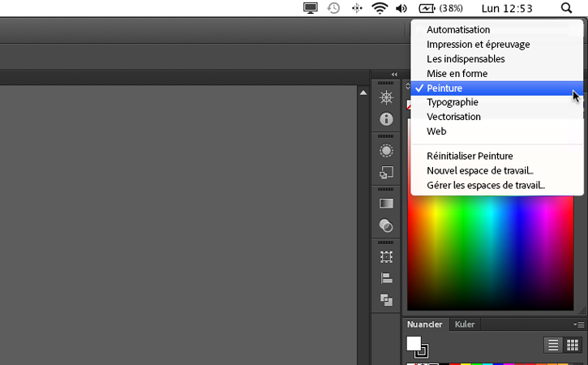This screenshot has width=588, height=365.
Task: Switch to the Mise en forme workspace
Action: 497,74
